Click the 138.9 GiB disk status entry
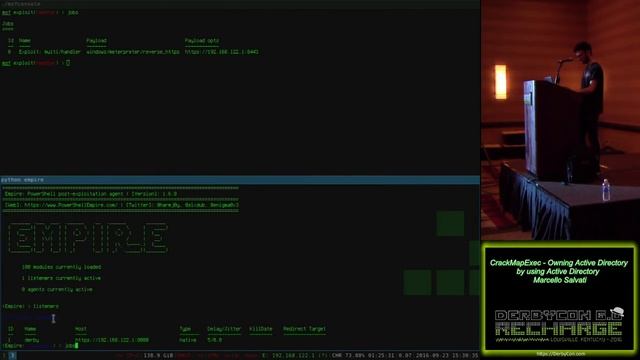 click(x=158, y=356)
